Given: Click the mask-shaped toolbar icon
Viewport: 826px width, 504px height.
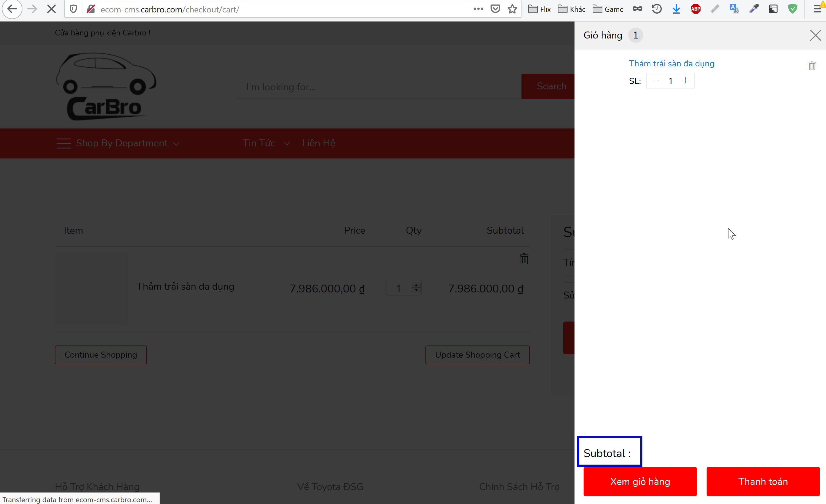Looking at the screenshot, I should point(637,9).
